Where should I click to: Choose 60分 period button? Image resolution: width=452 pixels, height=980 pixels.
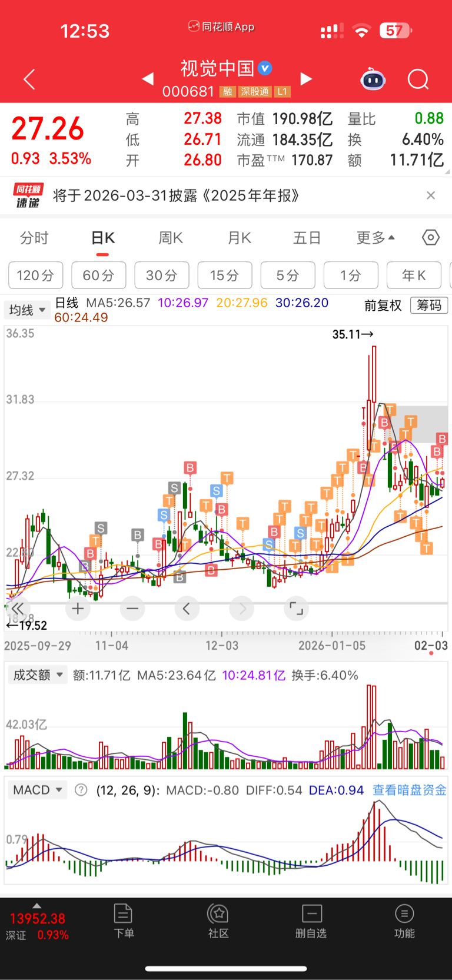point(98,275)
